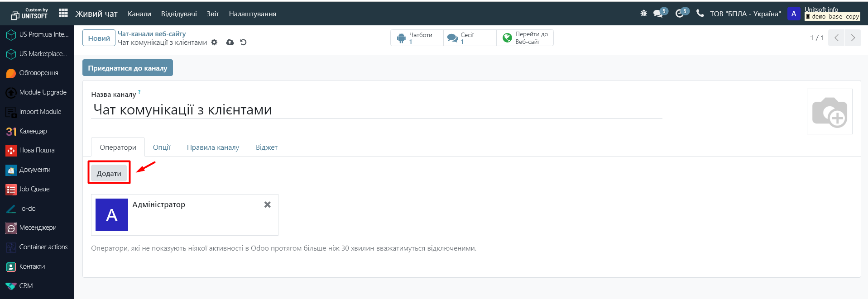The image size is (868, 299).
Task: Click the phone call icon
Action: [x=700, y=14]
